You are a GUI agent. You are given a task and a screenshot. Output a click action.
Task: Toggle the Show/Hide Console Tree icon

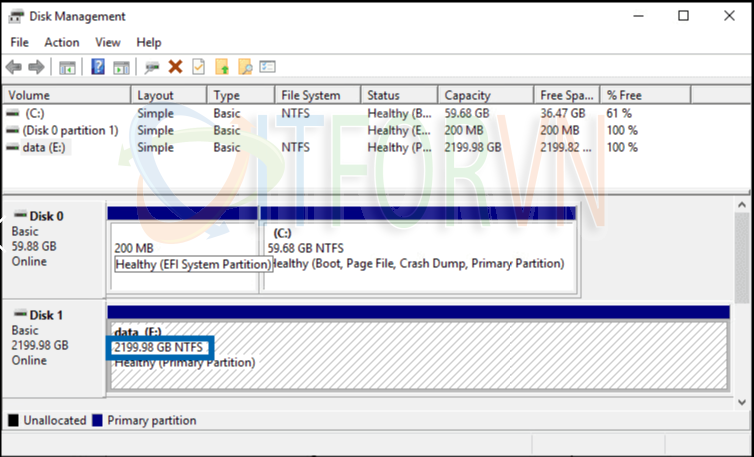(67, 67)
